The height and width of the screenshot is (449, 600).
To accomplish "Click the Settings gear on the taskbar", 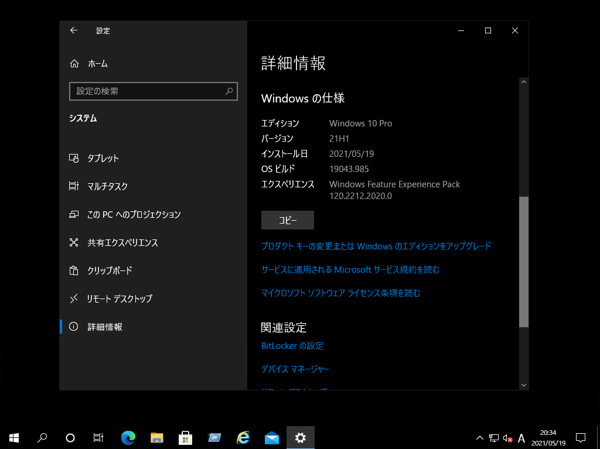I will 300,438.
